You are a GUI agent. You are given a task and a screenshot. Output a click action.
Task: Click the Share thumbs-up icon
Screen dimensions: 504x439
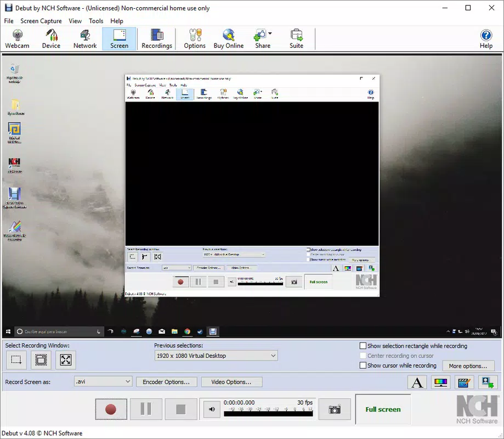point(260,35)
